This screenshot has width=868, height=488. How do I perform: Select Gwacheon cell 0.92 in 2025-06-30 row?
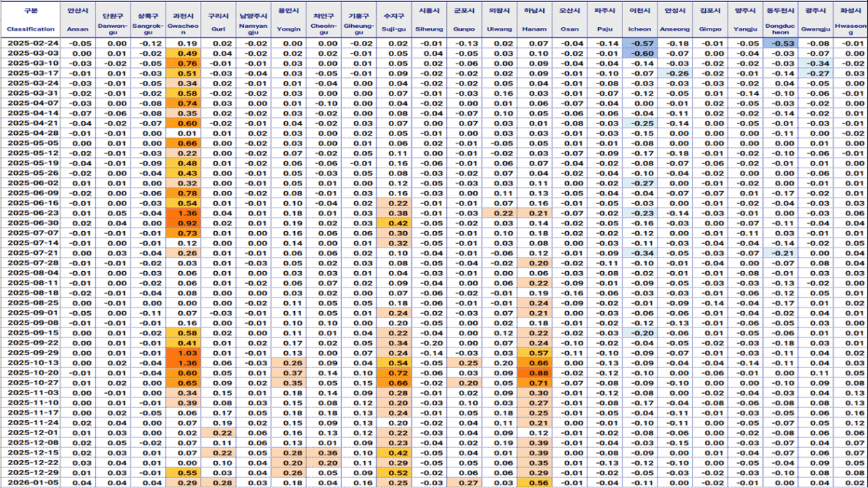click(182, 223)
